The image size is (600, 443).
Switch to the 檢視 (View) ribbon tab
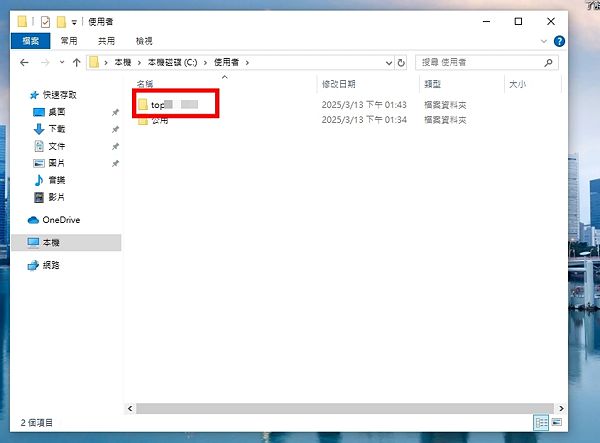[143, 41]
